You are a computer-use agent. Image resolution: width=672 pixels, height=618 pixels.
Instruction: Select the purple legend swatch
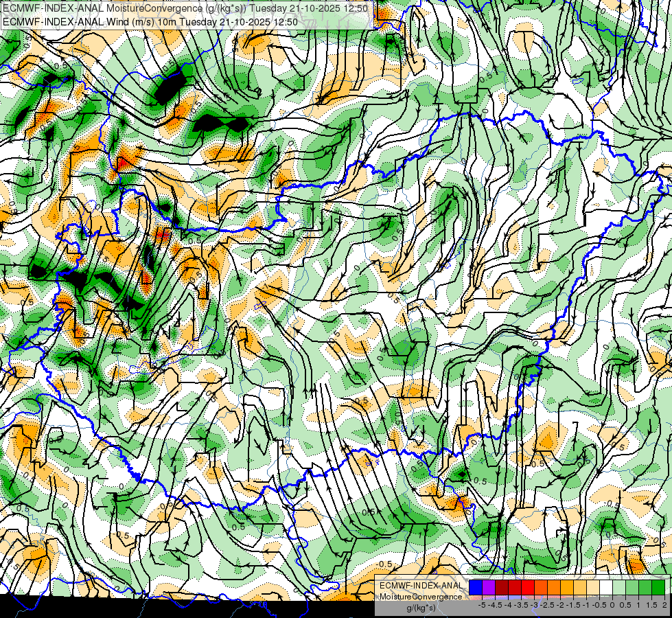click(x=489, y=588)
